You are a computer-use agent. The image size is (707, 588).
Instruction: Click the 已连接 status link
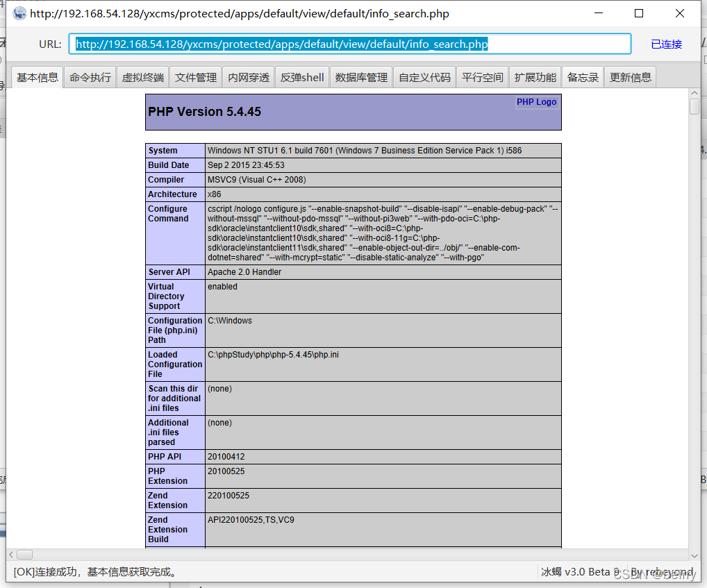coord(666,44)
